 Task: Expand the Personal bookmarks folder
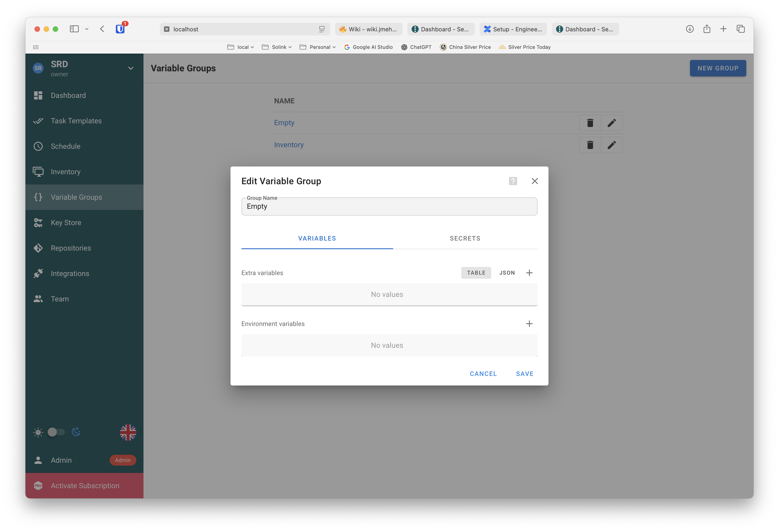(x=318, y=47)
